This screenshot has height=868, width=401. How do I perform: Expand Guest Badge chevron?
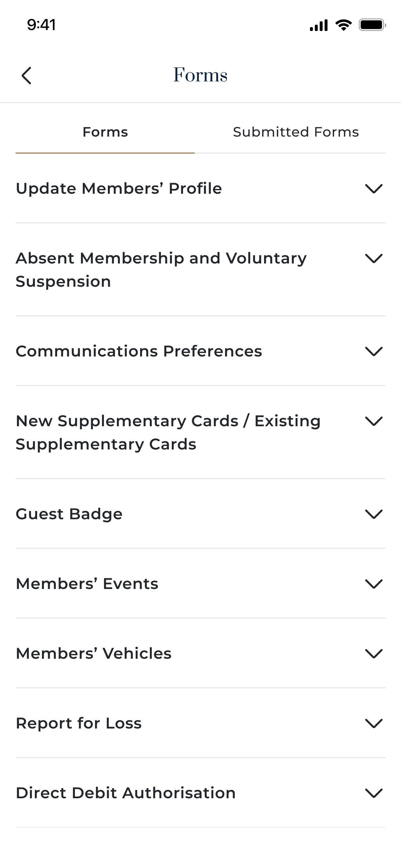pos(374,514)
